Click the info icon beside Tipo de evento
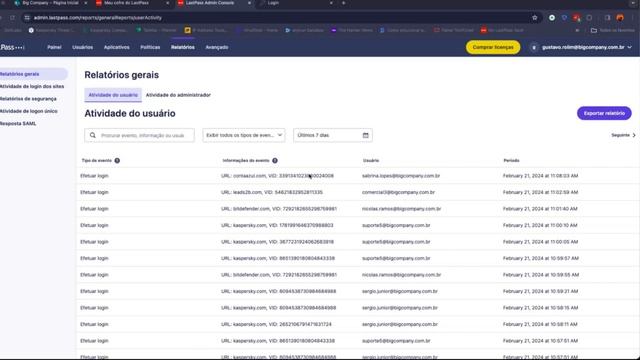 click(117, 160)
